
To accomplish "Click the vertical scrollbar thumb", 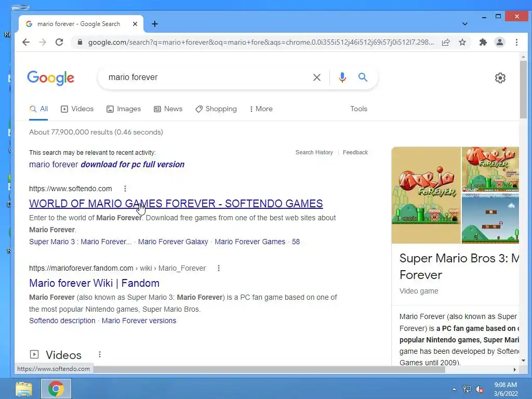I will [x=523, y=89].
